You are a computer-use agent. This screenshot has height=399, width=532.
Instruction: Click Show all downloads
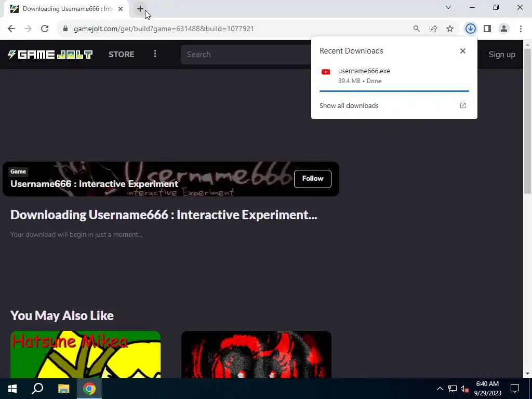coord(349,106)
